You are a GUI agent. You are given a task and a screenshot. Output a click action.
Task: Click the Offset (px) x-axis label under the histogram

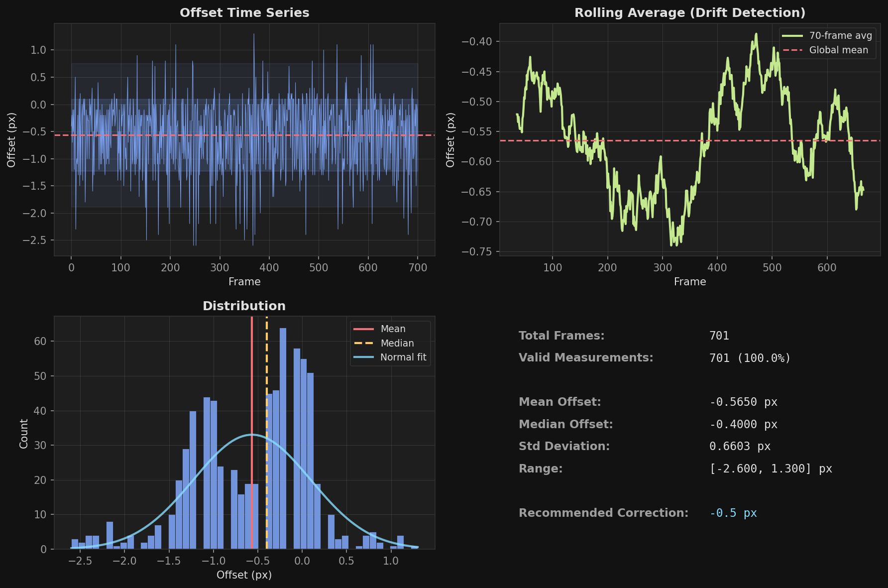[244, 575]
